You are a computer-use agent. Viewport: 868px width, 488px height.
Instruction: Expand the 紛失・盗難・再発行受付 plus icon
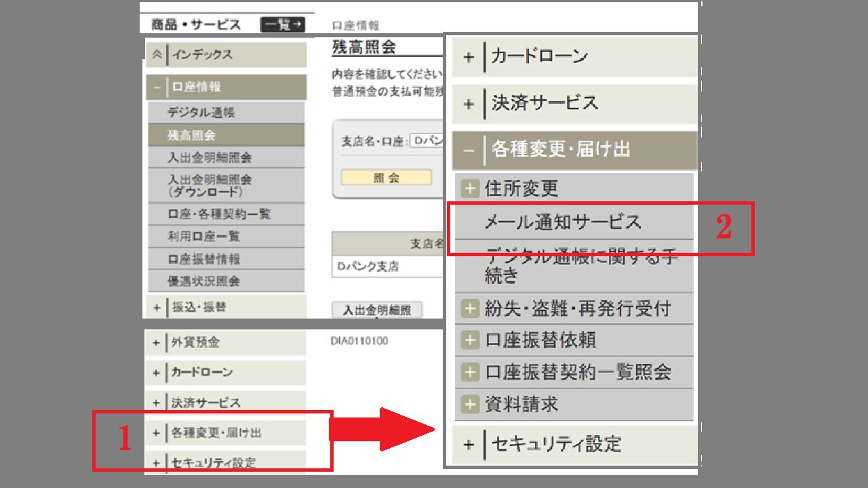click(470, 309)
